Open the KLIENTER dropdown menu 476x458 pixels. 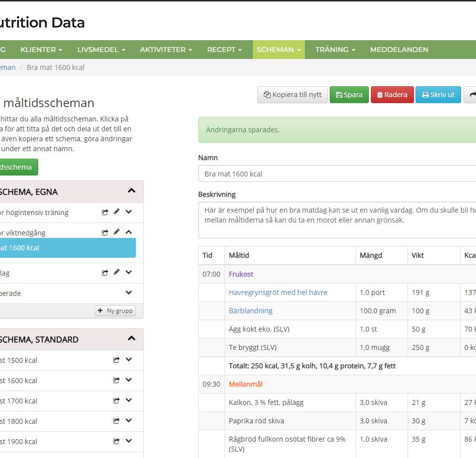(x=41, y=50)
